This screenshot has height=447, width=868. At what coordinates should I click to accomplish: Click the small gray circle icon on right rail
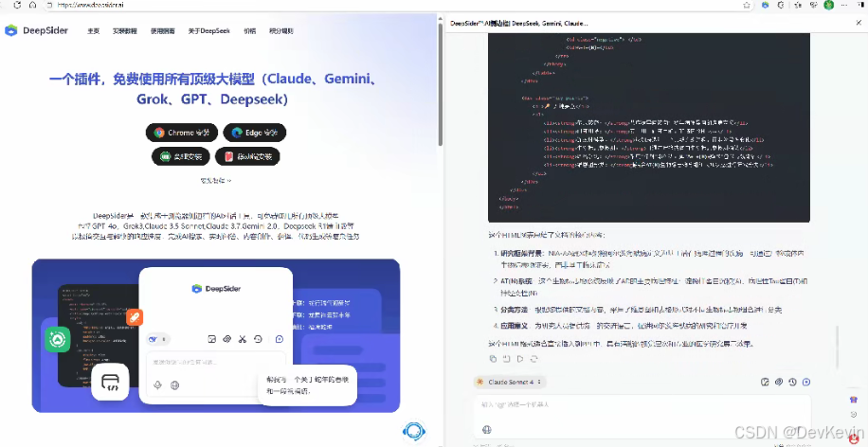pos(853,415)
